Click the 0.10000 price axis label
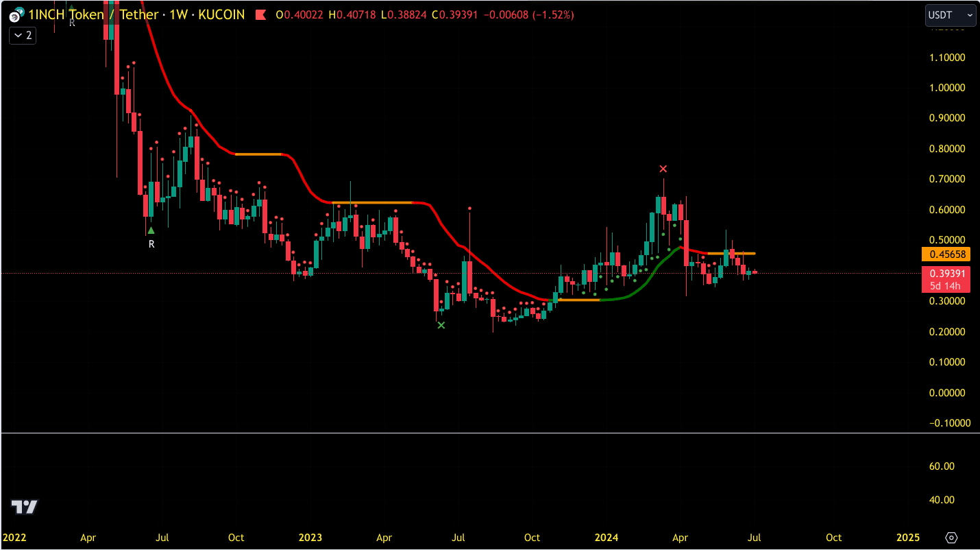 point(946,362)
